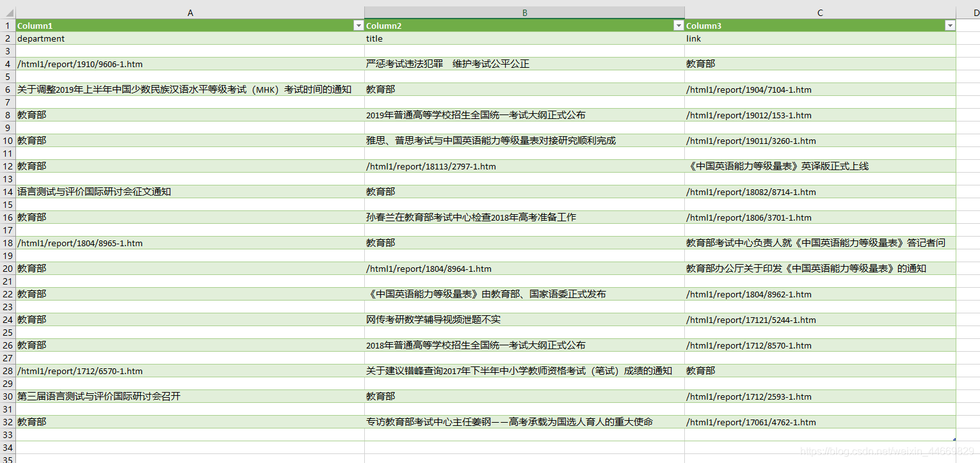Select the 'department' cell
Image resolution: width=980 pixels, height=463 pixels.
point(190,38)
